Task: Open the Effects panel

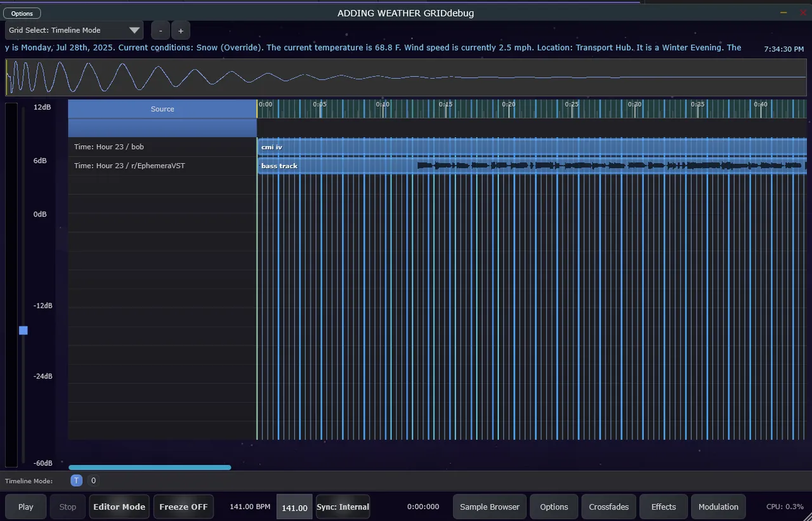Action: tap(663, 506)
